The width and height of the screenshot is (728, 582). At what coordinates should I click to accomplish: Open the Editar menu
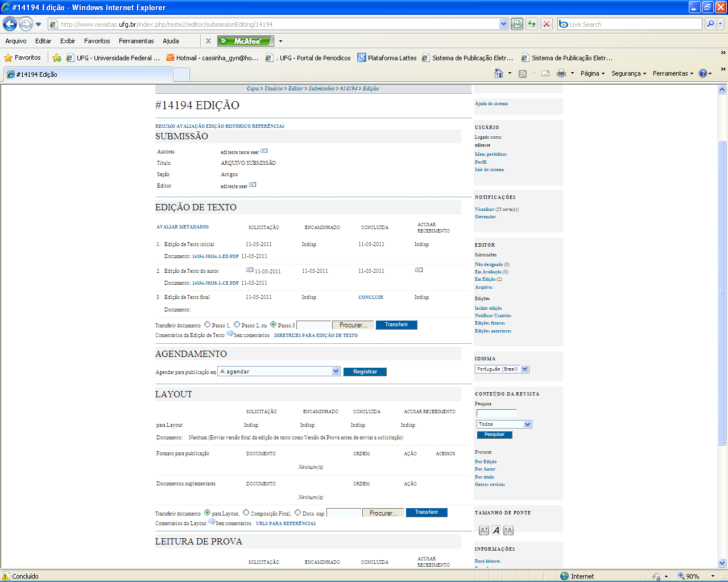coord(43,41)
